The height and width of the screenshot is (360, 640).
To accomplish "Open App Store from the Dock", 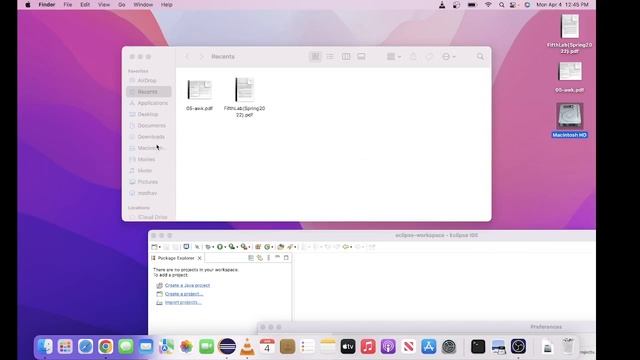I will (x=429, y=347).
